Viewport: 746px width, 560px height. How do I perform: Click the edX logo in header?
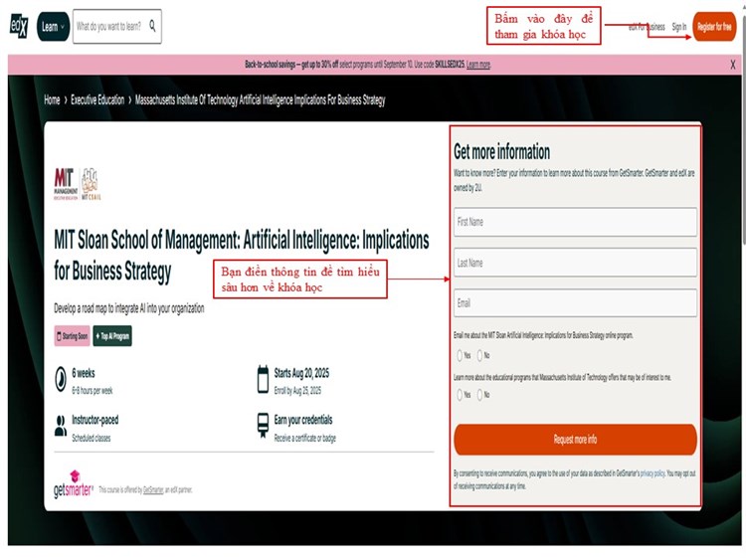19,27
